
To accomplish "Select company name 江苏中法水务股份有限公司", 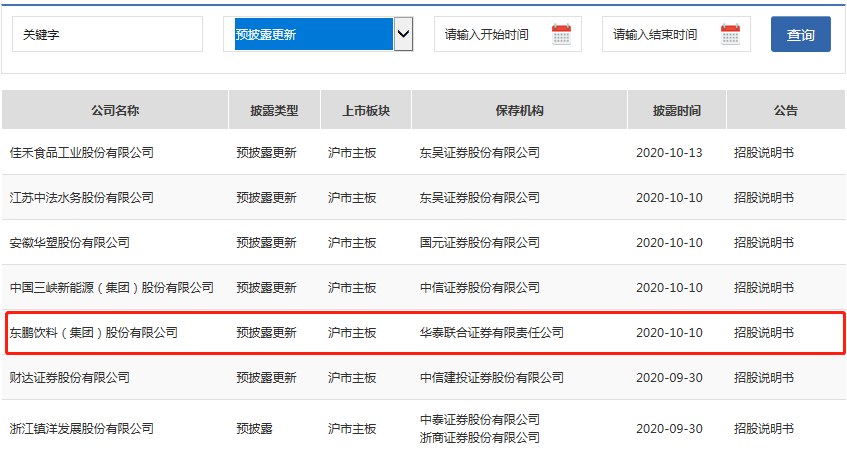I will click(82, 198).
